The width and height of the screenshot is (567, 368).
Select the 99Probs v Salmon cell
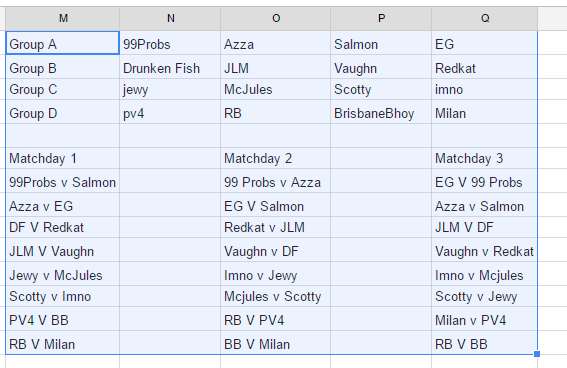[x=63, y=181]
